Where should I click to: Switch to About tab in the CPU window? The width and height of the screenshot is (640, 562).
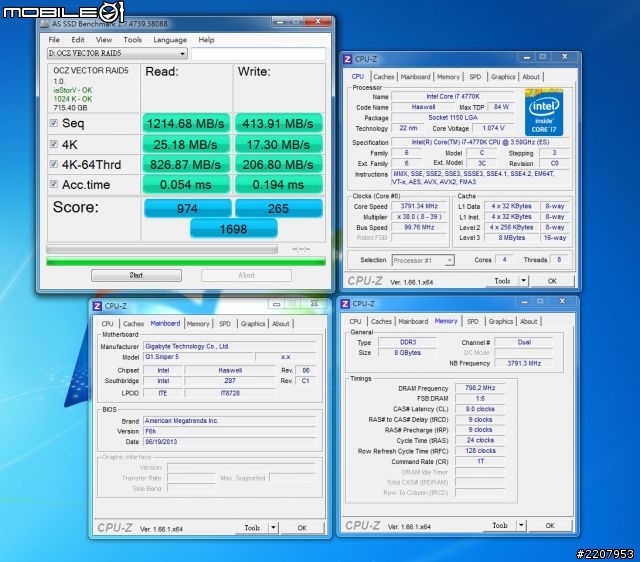pos(531,77)
